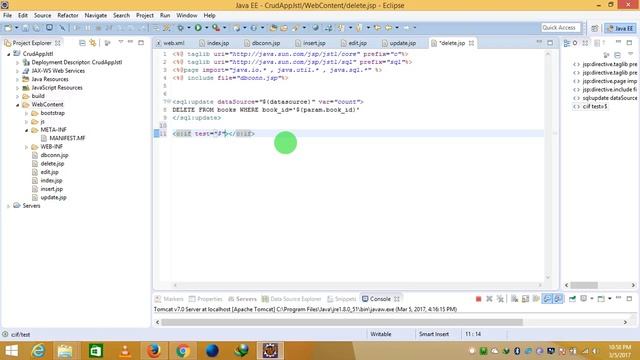Switch to the dbconn.jsp editor tab
The height and width of the screenshot is (360, 640).
point(262,43)
